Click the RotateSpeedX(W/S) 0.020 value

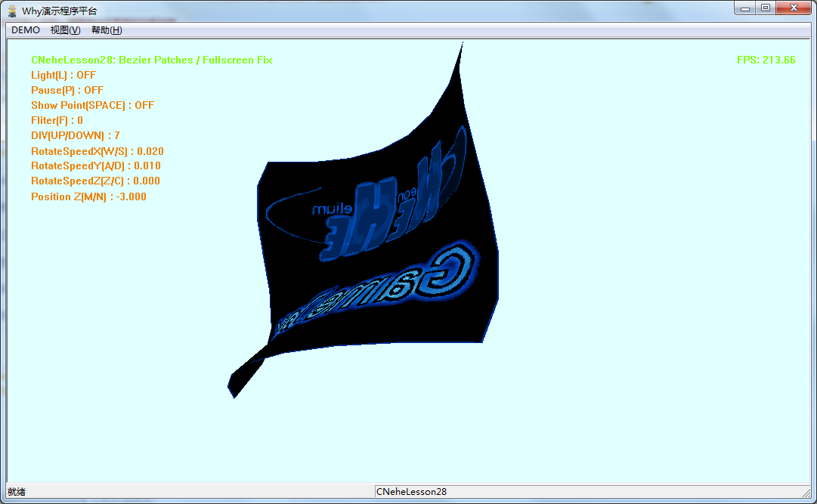[x=97, y=151]
